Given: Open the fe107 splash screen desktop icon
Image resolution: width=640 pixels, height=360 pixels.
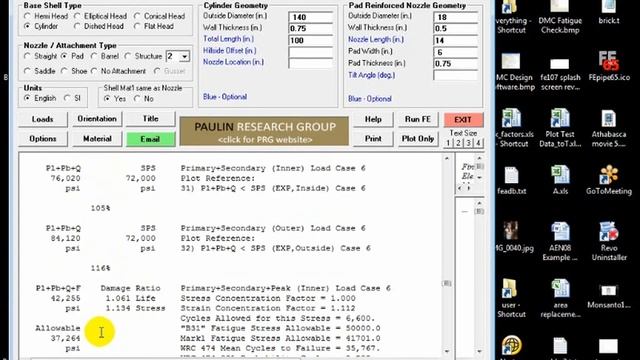Looking at the screenshot, I should 560,74.
